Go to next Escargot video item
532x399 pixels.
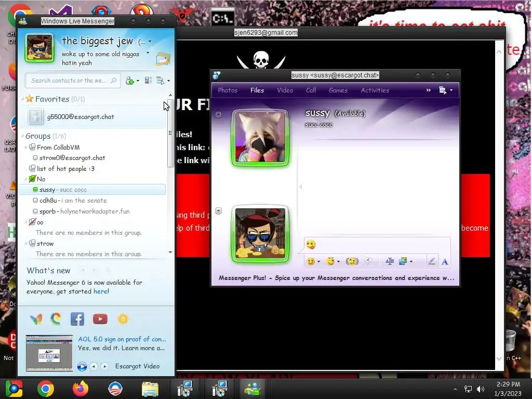[x=105, y=366]
